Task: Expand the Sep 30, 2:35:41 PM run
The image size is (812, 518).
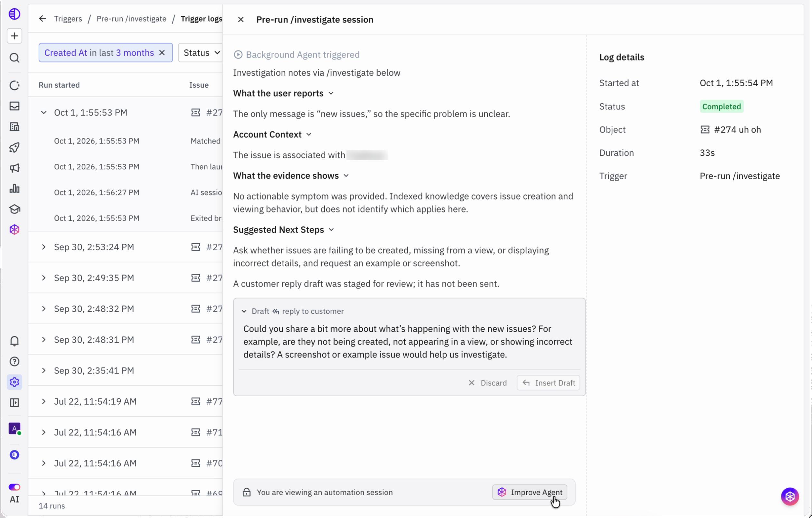Action: (43, 370)
